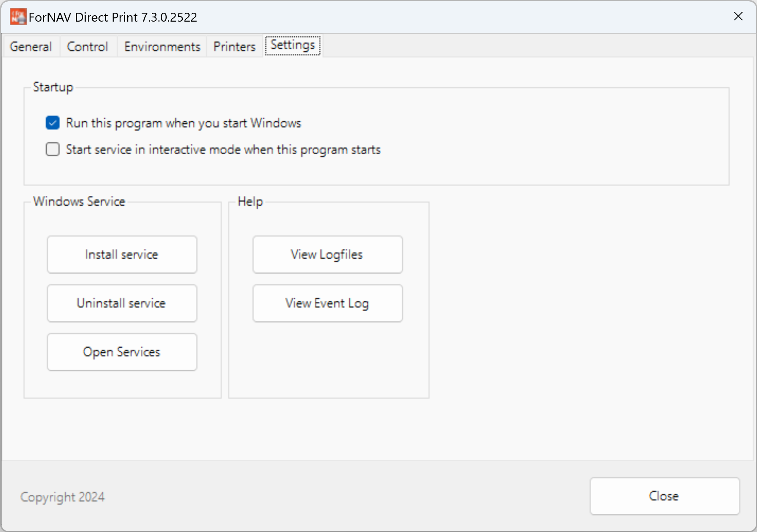Go to the Environments tab
Image resolution: width=757 pixels, height=532 pixels.
[162, 46]
